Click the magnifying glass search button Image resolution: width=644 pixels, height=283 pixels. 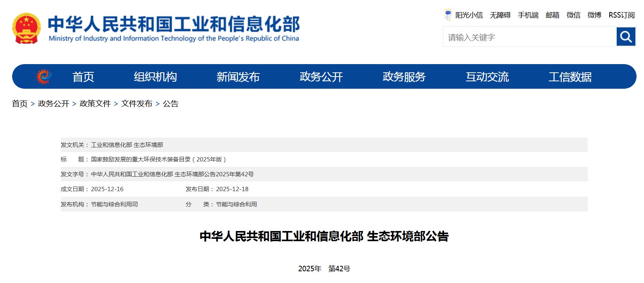click(626, 37)
